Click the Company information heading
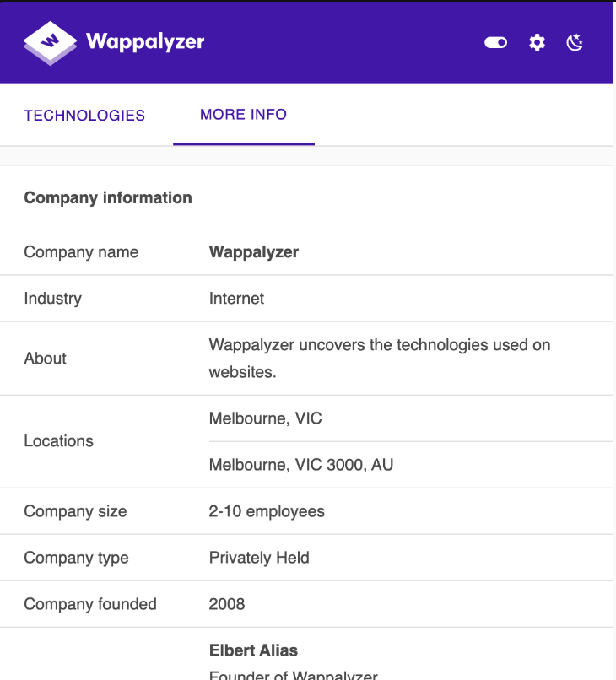The height and width of the screenshot is (680, 616). click(108, 197)
